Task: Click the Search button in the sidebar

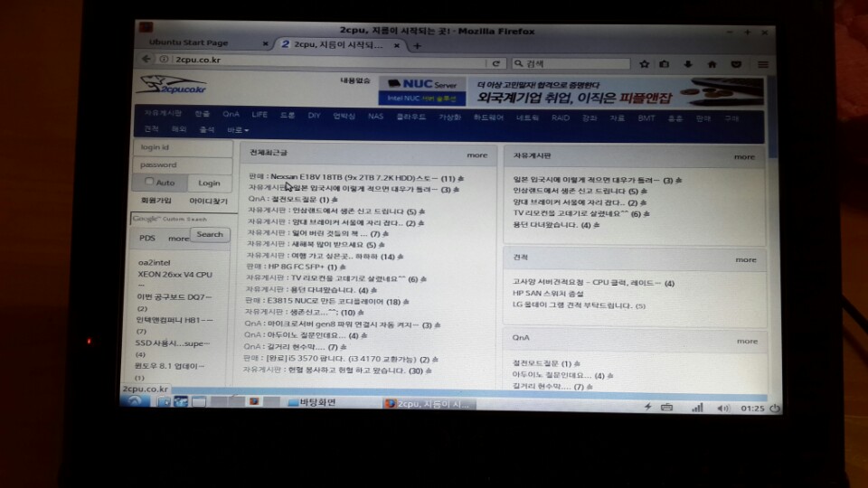Action: [x=210, y=234]
